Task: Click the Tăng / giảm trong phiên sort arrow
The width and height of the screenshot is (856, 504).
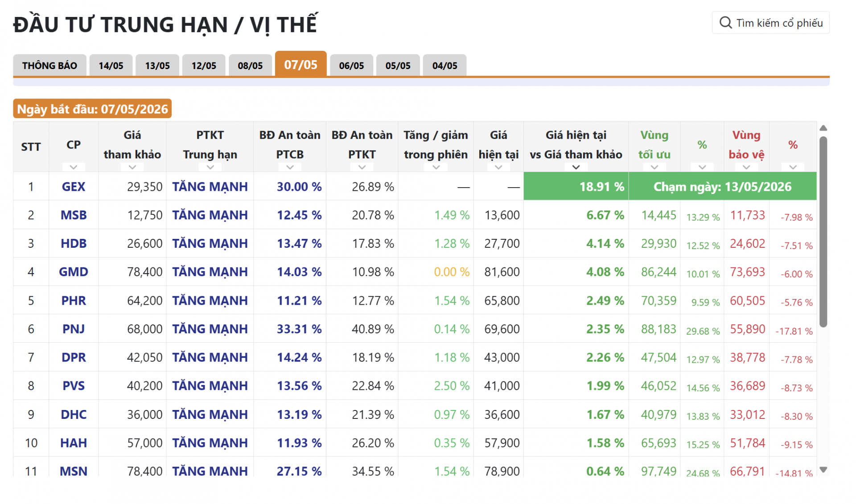Action: coord(436,167)
